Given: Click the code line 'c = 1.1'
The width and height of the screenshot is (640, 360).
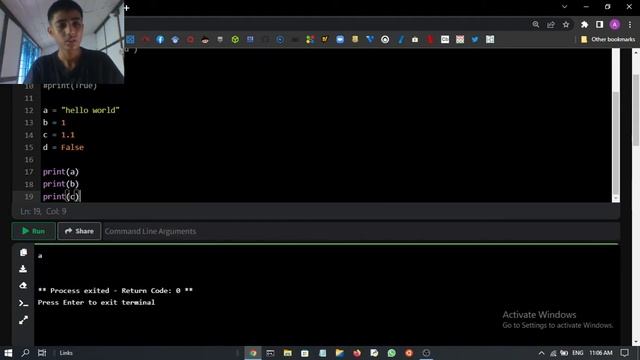Looking at the screenshot, I should point(59,135).
